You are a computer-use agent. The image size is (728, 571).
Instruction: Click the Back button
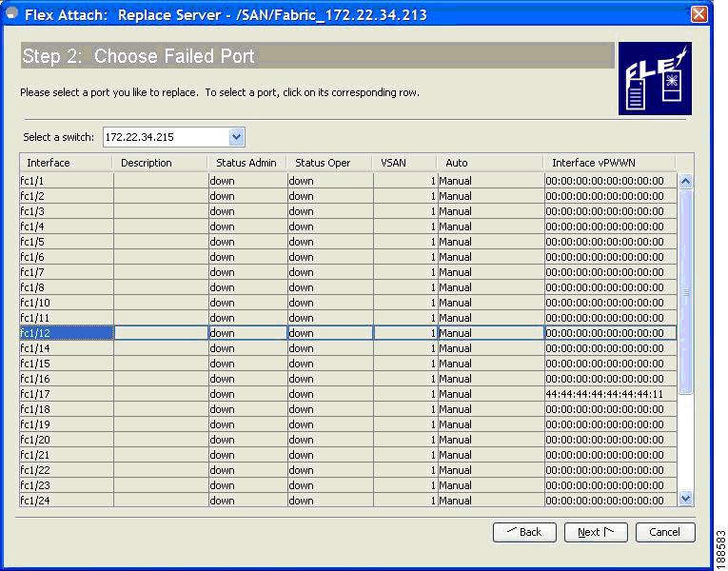[524, 532]
